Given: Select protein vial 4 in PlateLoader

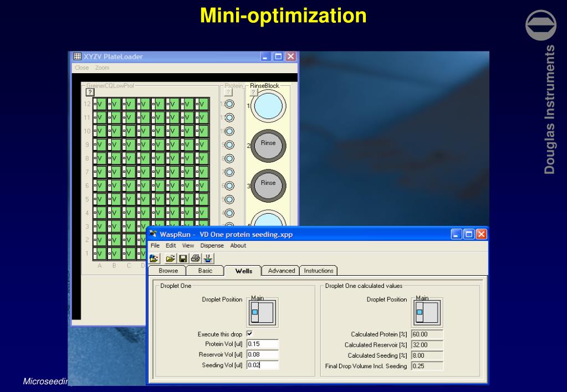Looking at the screenshot, I should [x=229, y=213].
